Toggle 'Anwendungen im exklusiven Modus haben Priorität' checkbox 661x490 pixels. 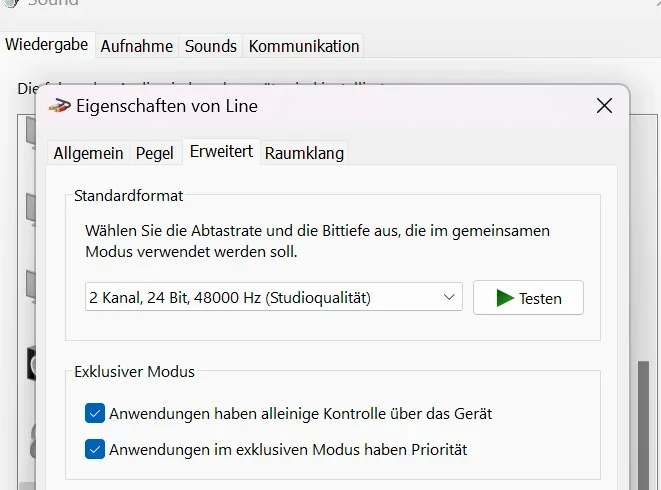pos(95,449)
